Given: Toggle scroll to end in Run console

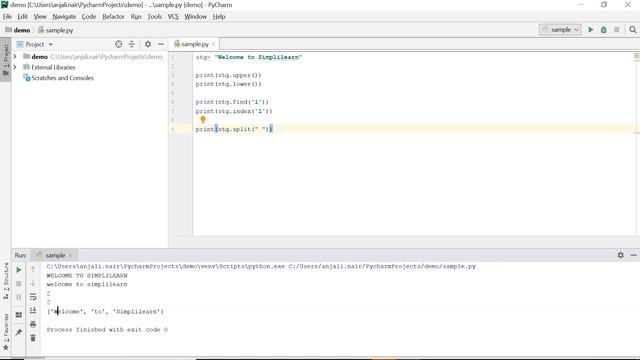Looking at the screenshot, I should click(x=33, y=310).
